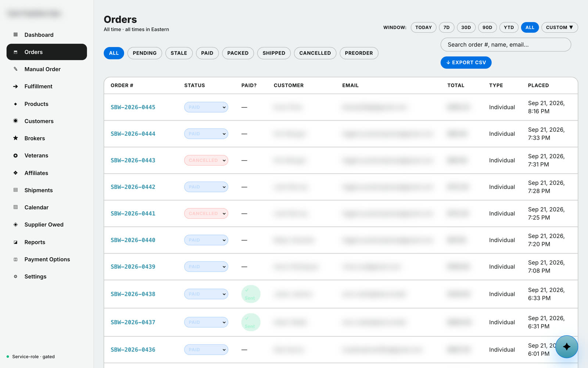This screenshot has width=588, height=368.
Task: Click the Sent badge on order 0438
Action: click(251, 294)
